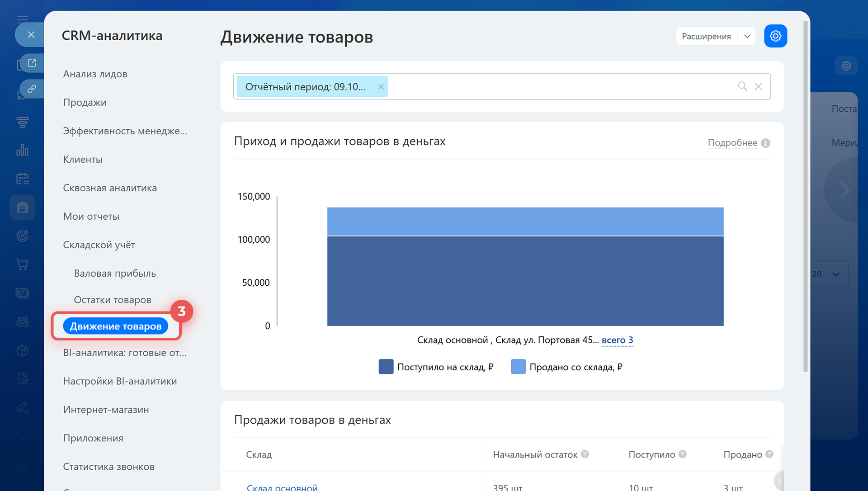Open panel in new window icon
868x491 pixels.
click(32, 63)
